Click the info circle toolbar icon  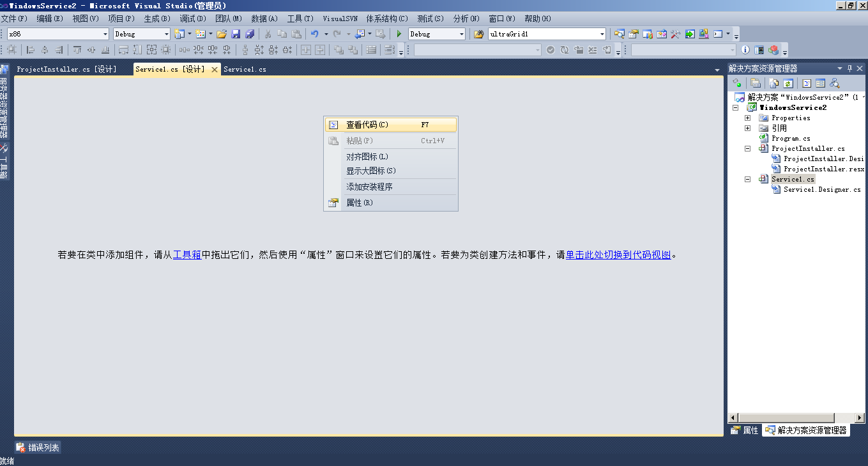point(745,50)
